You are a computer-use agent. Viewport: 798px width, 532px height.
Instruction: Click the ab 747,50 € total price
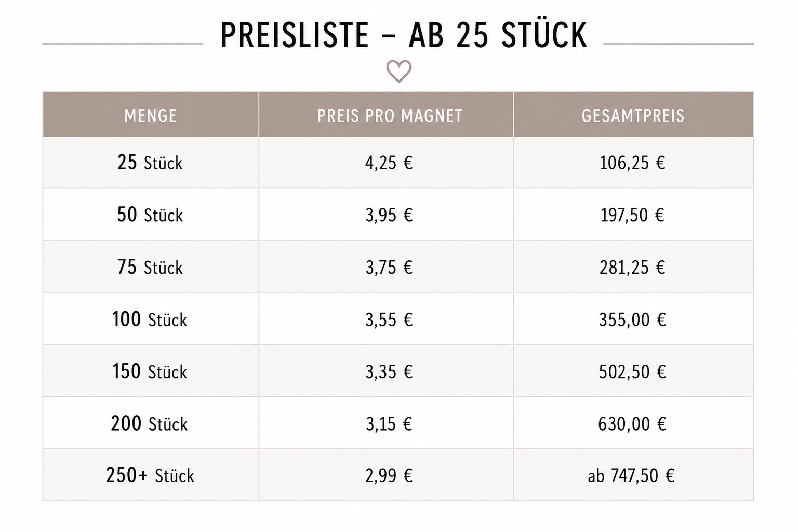631,475
